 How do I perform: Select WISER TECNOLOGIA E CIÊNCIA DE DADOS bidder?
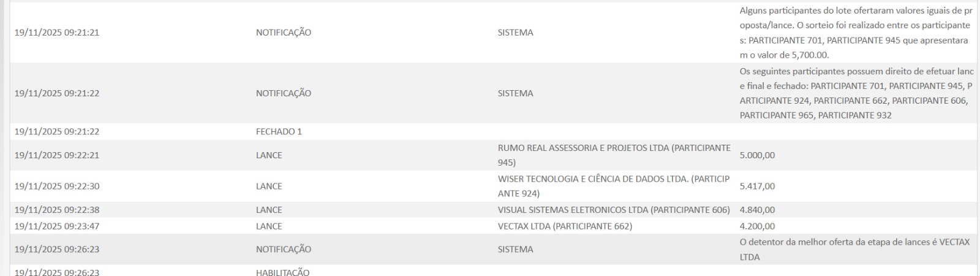coord(614,186)
